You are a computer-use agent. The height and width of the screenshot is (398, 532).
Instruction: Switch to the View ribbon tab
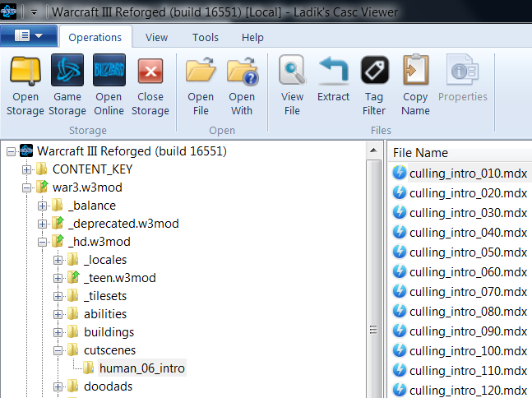(x=156, y=37)
